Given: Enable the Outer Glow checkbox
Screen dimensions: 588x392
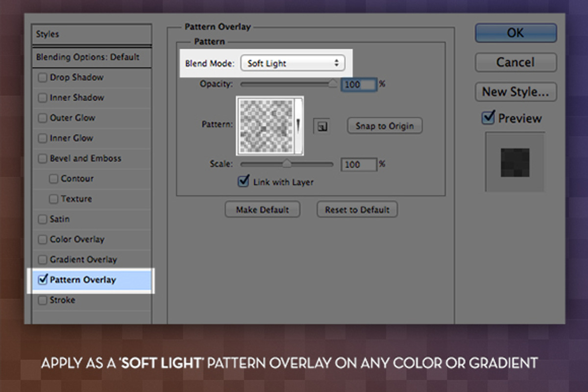Looking at the screenshot, I should pyautogui.click(x=43, y=118).
